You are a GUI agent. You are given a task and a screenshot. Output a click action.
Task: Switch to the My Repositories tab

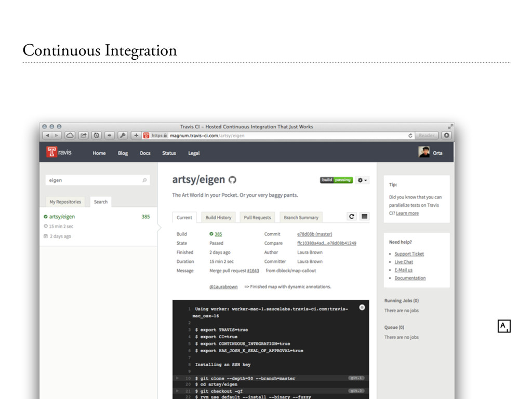tap(65, 202)
